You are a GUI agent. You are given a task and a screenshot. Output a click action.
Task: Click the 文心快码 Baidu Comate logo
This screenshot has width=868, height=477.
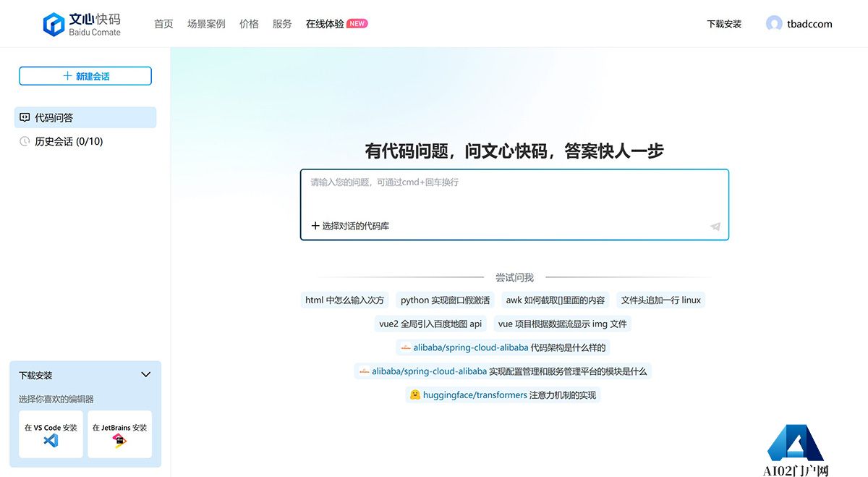(x=82, y=23)
